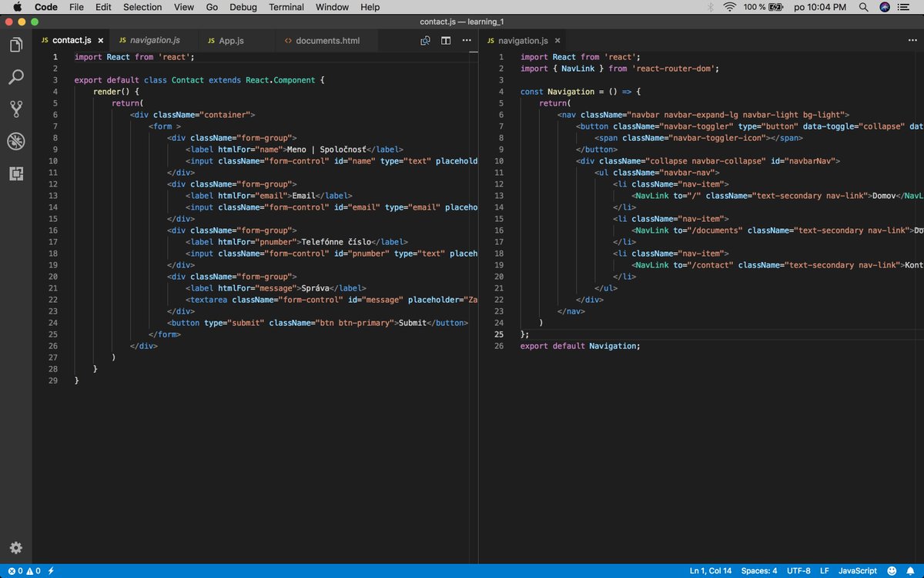Open More Actions in the left editor group
This screenshot has width=924, height=578.
(466, 41)
